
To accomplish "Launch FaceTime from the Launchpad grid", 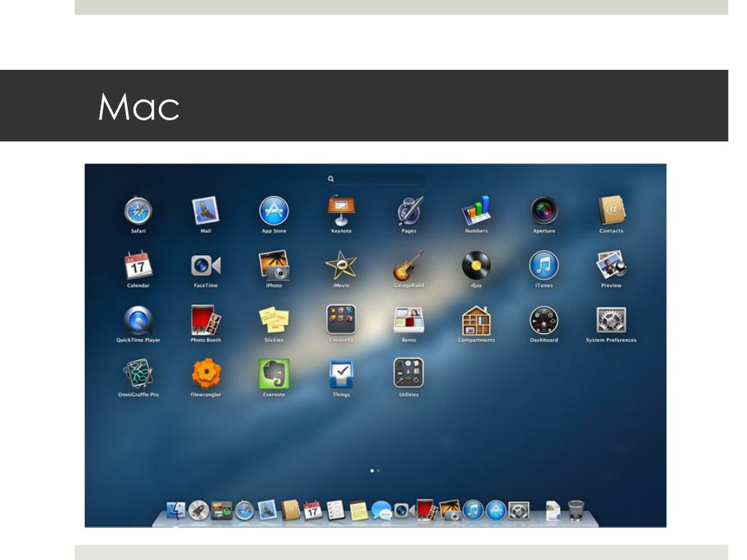I will (206, 265).
